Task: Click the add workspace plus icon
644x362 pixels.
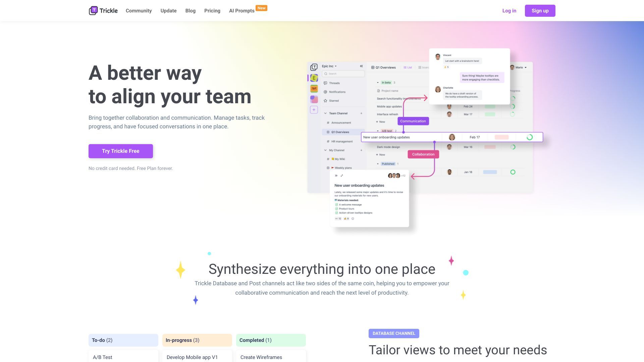Action: click(314, 110)
